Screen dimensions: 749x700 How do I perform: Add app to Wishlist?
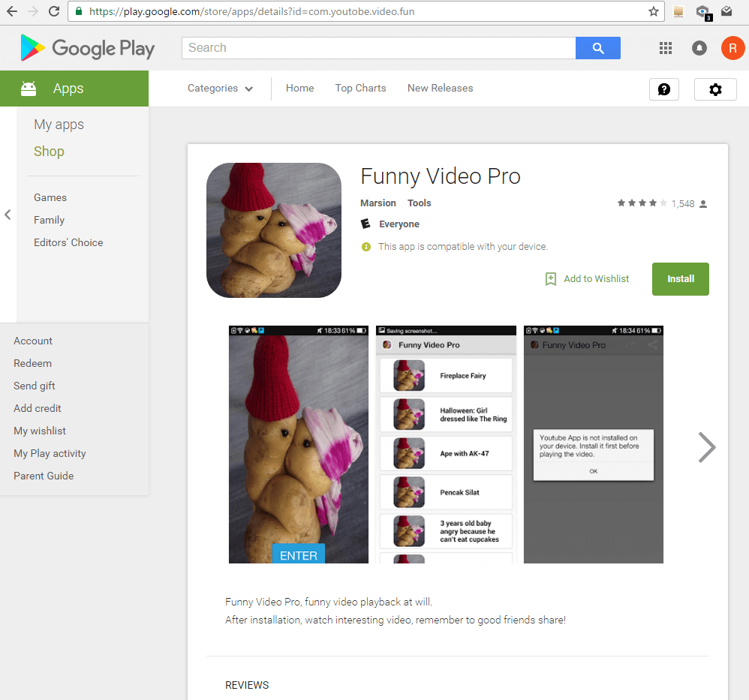(x=587, y=279)
